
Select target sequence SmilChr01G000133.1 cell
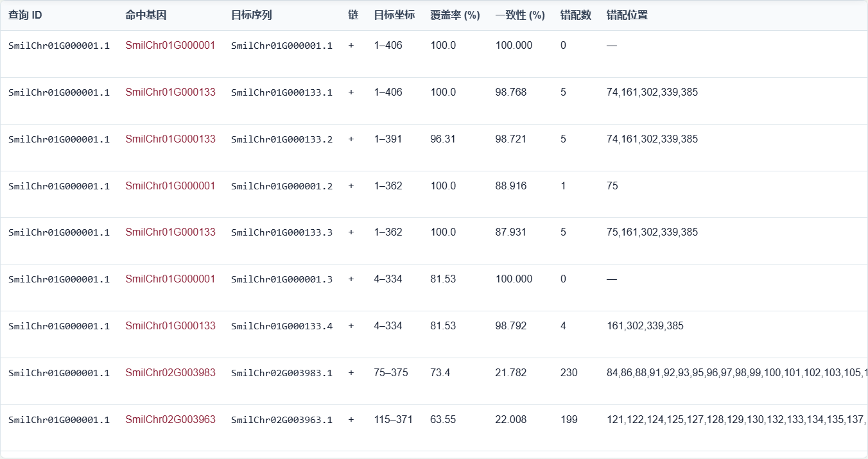tap(282, 92)
